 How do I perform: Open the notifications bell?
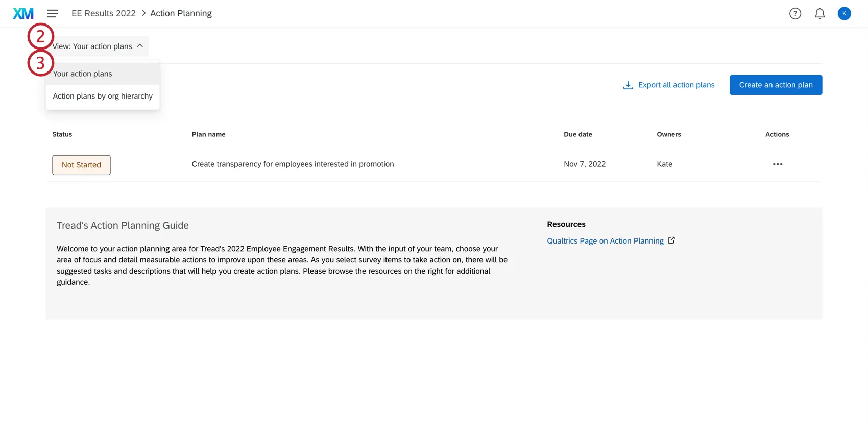819,14
